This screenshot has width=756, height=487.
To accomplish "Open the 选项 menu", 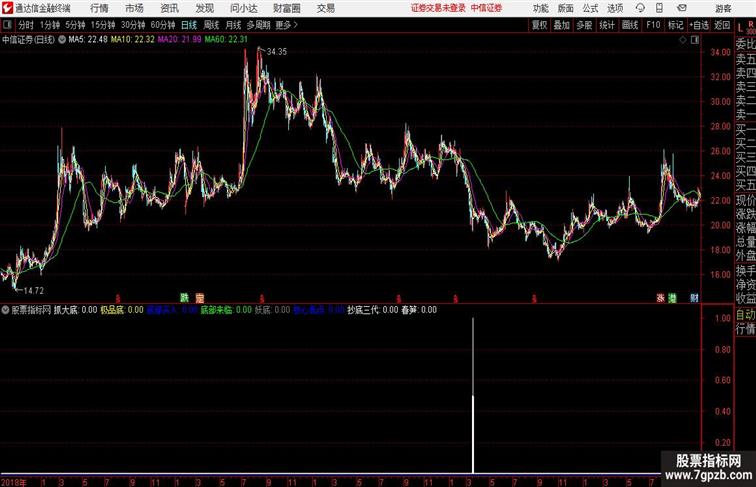I will pyautogui.click(x=616, y=8).
